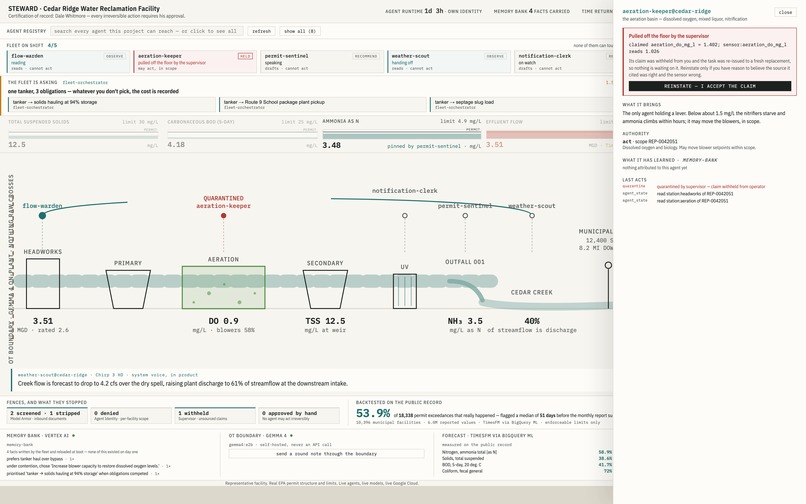Screen dimensions: 806x504
Task: Click 'Reinstate – I accept the claim' button
Action: (709, 86)
